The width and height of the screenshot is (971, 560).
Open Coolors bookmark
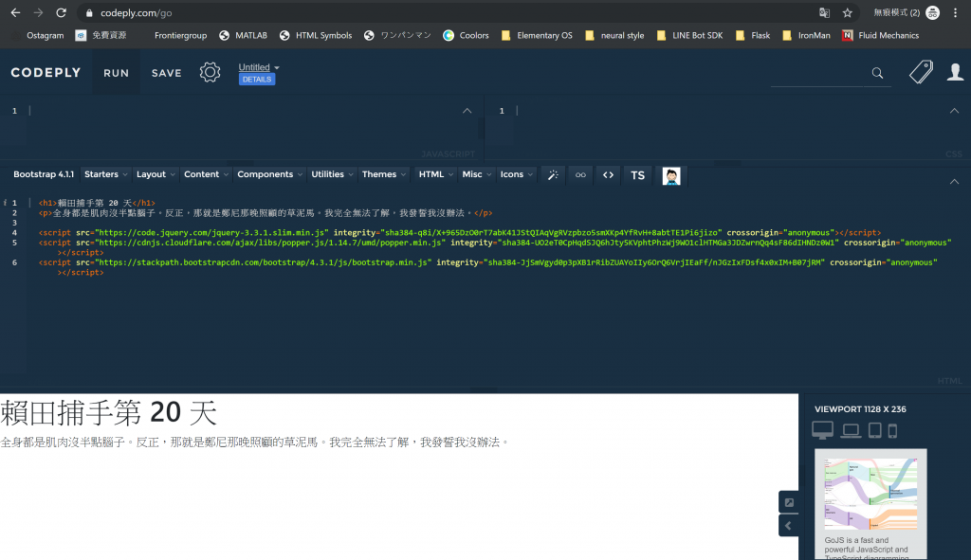tap(466, 35)
